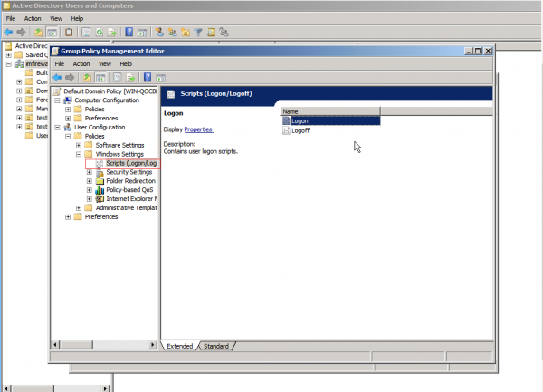The image size is (543, 392).
Task: Select the Logon script item in the list
Action: [330, 120]
